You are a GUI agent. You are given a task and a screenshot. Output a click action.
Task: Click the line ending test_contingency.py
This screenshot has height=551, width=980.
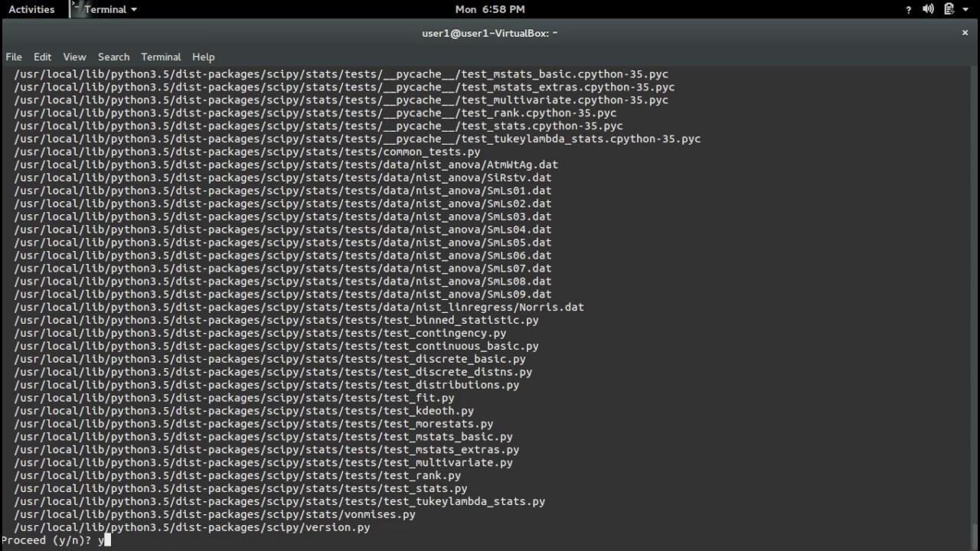pos(260,334)
